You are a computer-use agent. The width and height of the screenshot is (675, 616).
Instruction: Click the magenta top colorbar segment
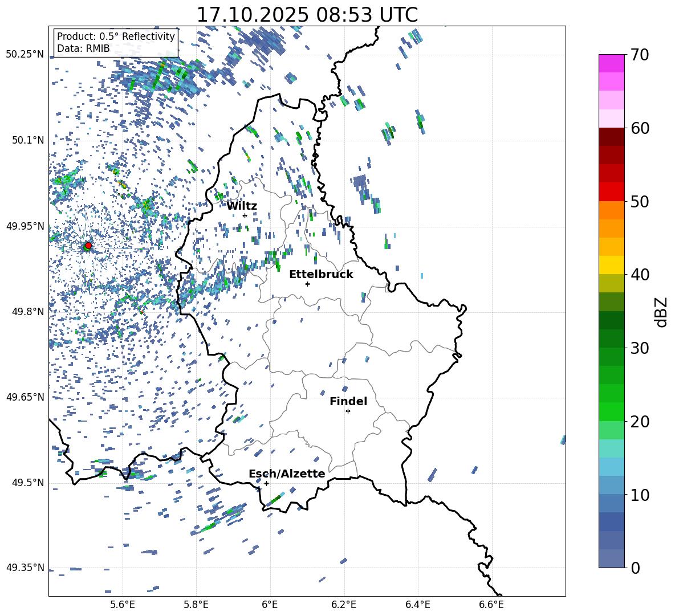(x=611, y=64)
